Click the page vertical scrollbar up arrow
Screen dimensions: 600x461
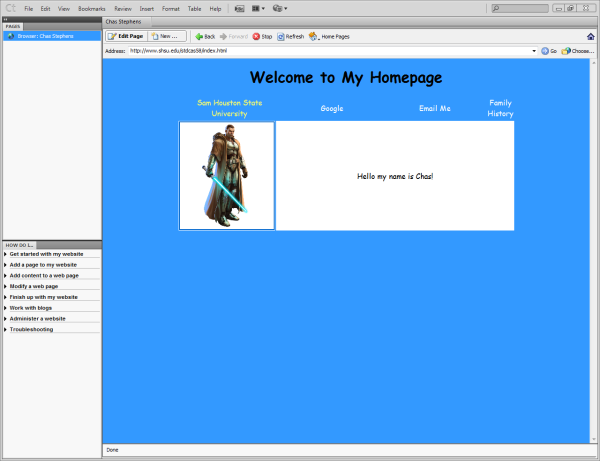593,62
